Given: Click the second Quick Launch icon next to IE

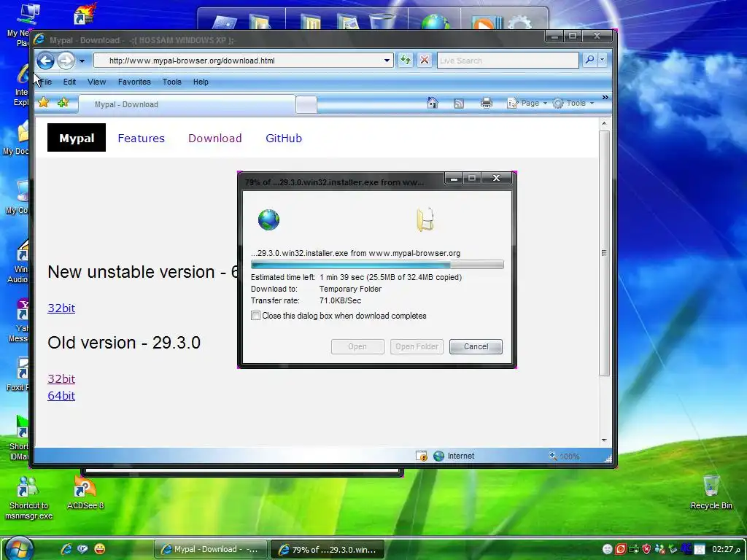Looking at the screenshot, I should click(x=83, y=549).
